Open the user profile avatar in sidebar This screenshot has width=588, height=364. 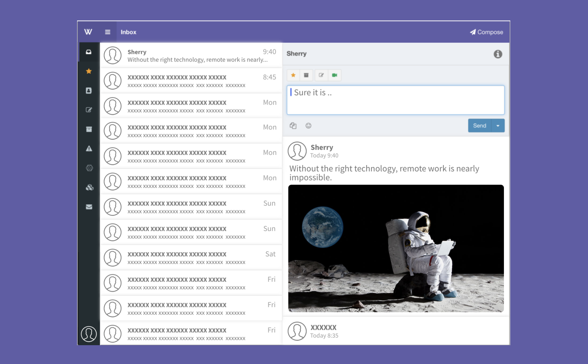coord(89,334)
